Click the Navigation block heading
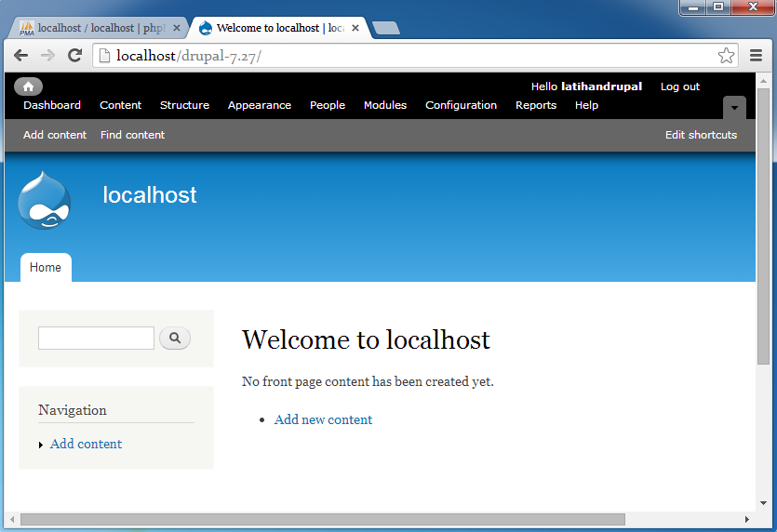 [x=73, y=410]
